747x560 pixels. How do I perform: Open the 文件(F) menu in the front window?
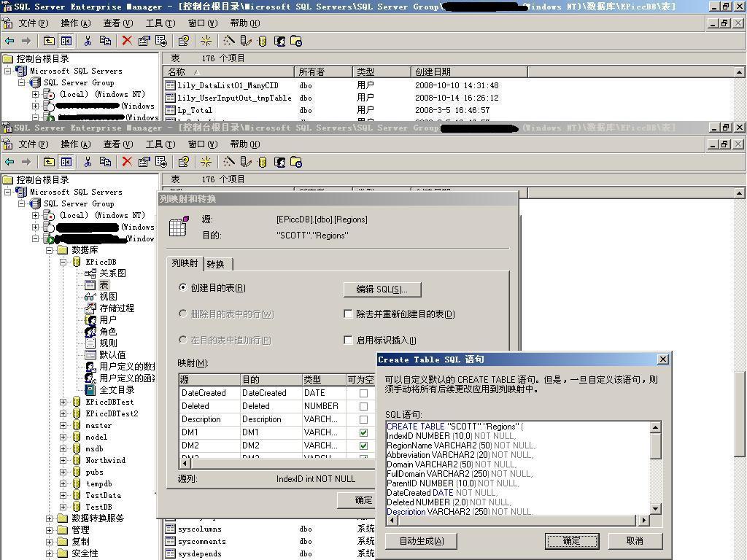point(34,144)
